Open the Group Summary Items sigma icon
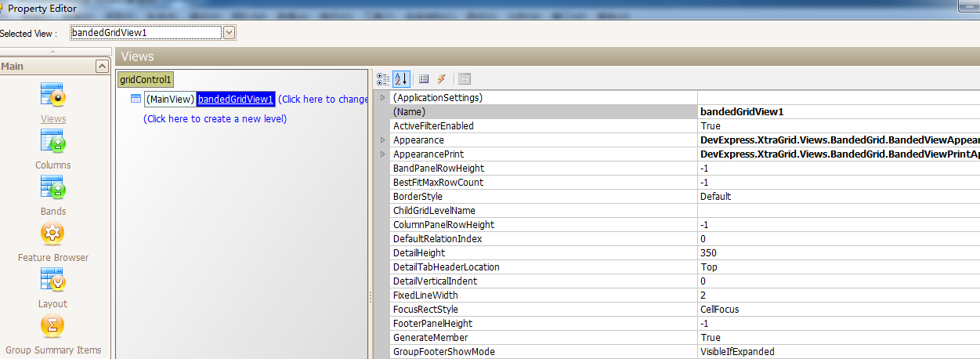The width and height of the screenshot is (980, 359). 52,325
